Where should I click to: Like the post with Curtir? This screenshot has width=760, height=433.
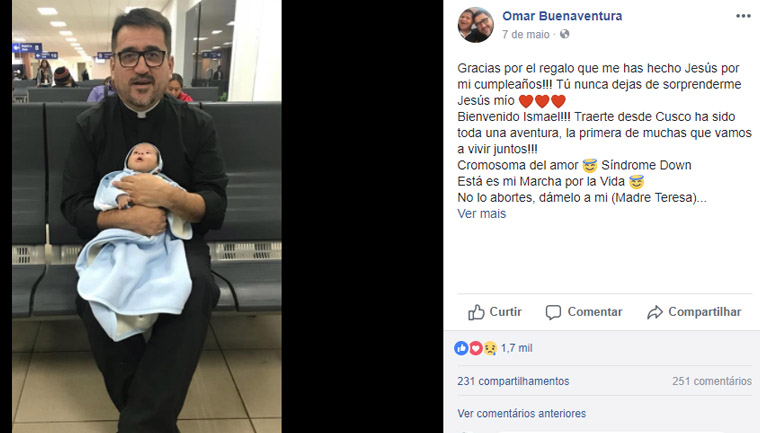point(506,312)
